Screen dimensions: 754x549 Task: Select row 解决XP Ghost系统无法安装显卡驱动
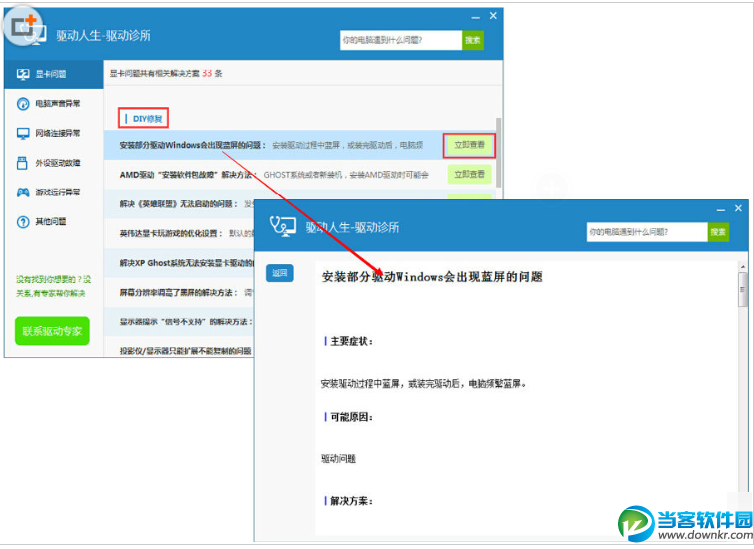point(179,263)
